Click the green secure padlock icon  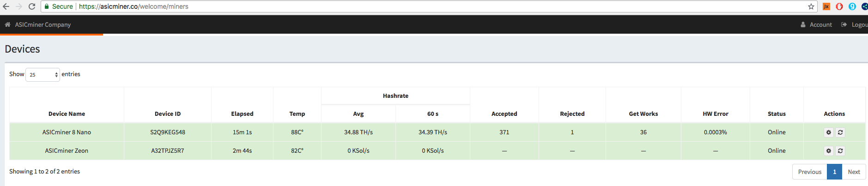[47, 6]
